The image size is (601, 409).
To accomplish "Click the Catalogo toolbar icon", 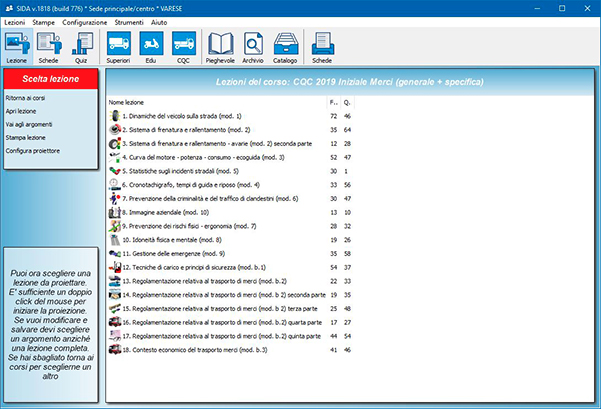I will pyautogui.click(x=286, y=47).
